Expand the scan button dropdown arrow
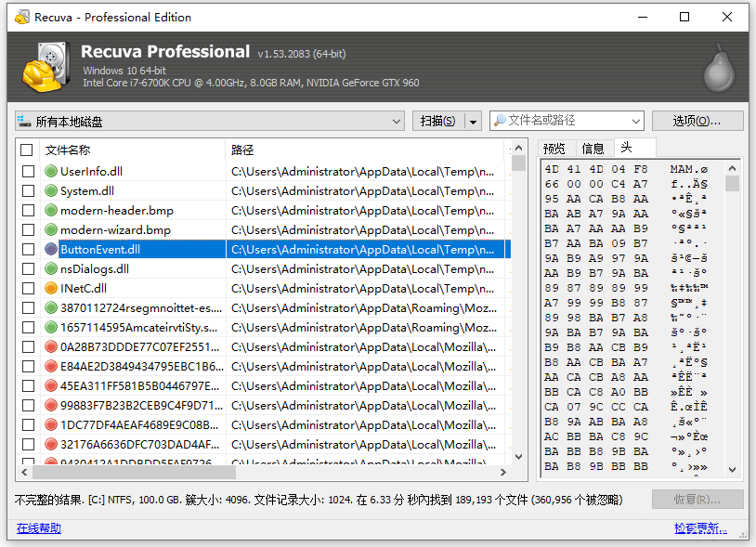This screenshot has width=756, height=547. 474,122
